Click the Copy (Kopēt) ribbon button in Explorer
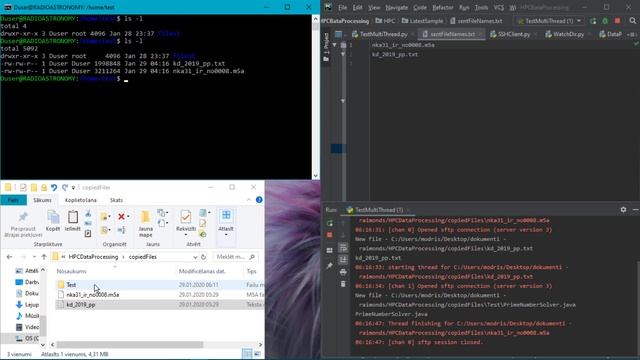The image size is (640, 360). click(x=53, y=221)
